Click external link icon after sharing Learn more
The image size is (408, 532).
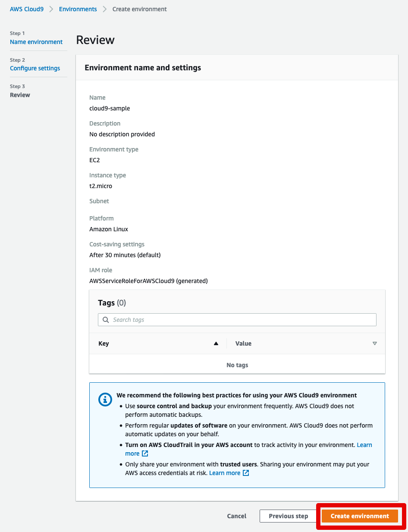(245, 473)
